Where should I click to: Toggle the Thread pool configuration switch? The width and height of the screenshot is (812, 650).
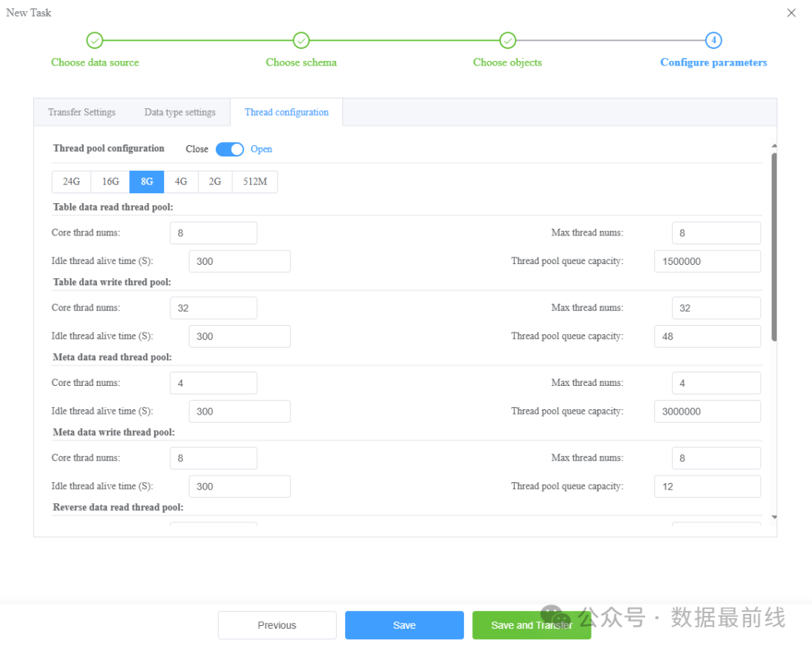229,149
